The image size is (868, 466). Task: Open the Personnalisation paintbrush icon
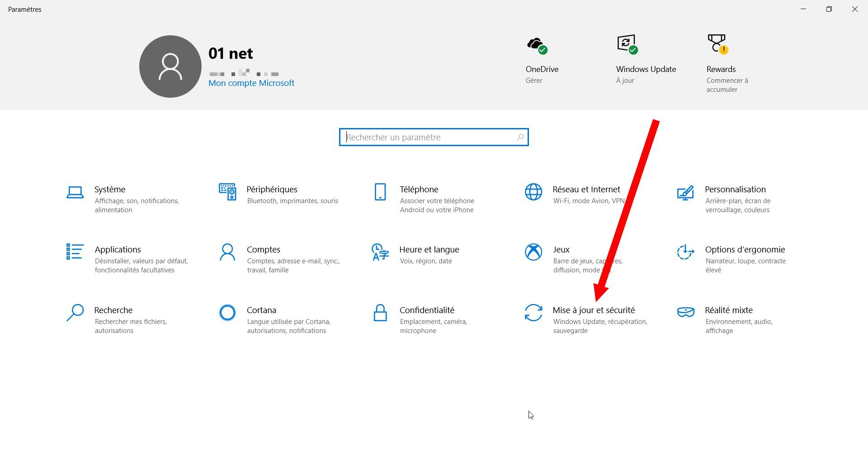685,193
